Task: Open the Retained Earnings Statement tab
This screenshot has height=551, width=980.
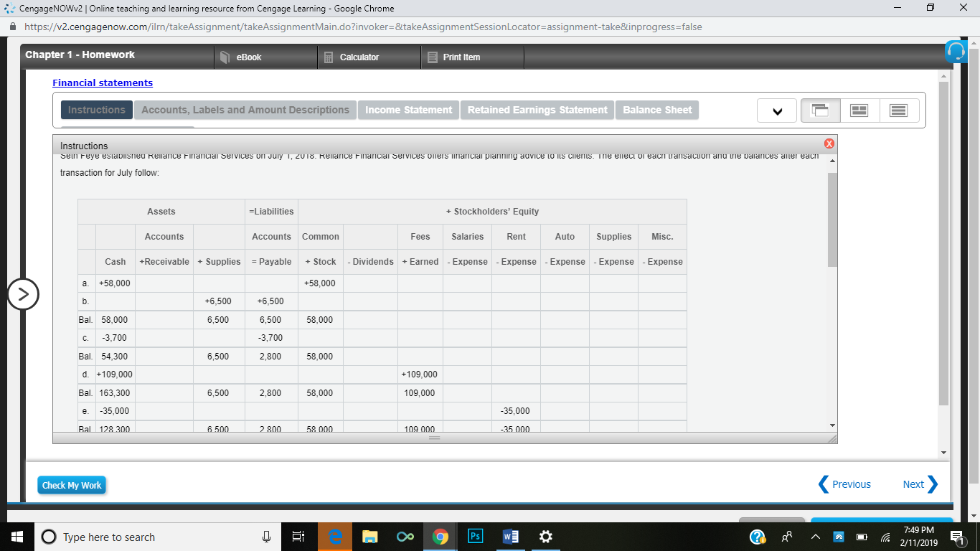Action: click(537, 110)
